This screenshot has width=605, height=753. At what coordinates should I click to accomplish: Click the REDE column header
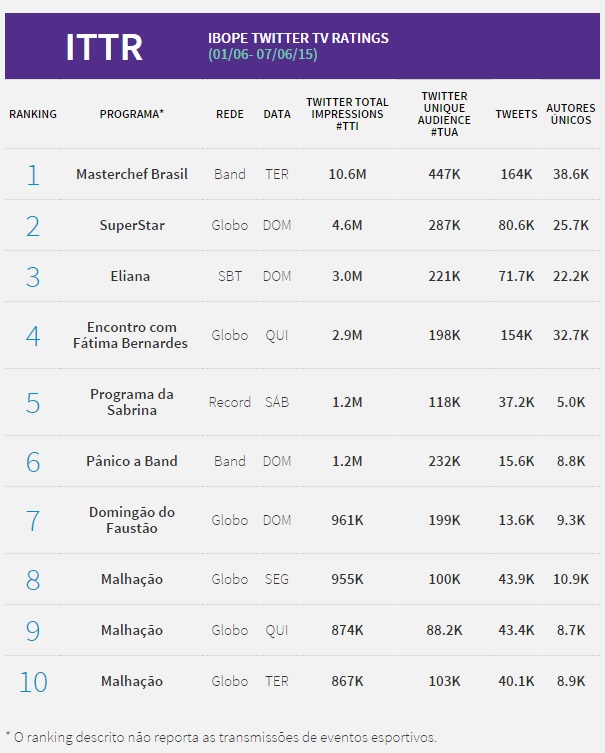[x=230, y=114]
